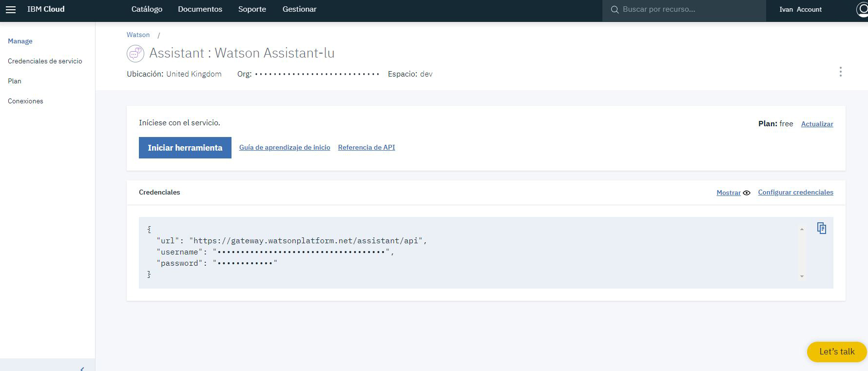Open the Ivan Account dropdown

[800, 10]
